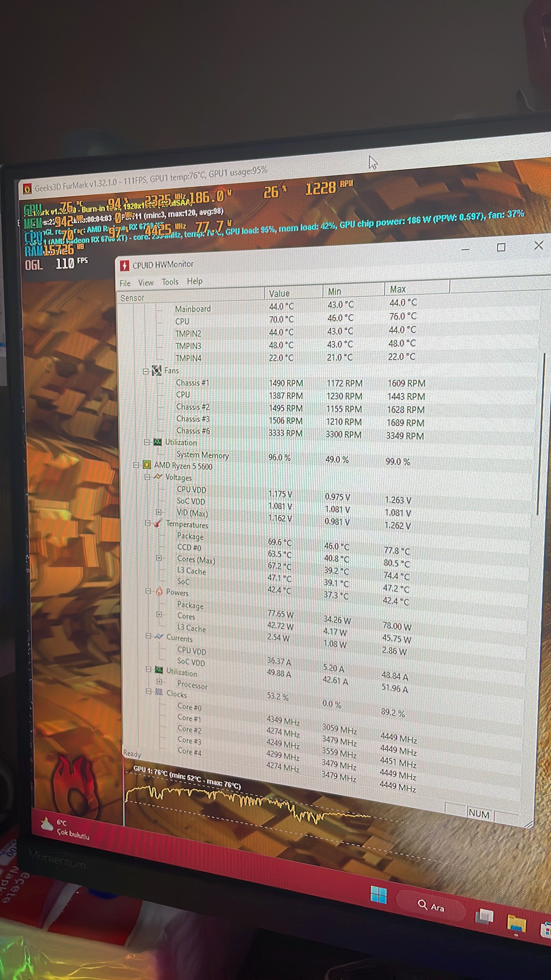Open the Tools menu
551x980 pixels.
[x=170, y=282]
